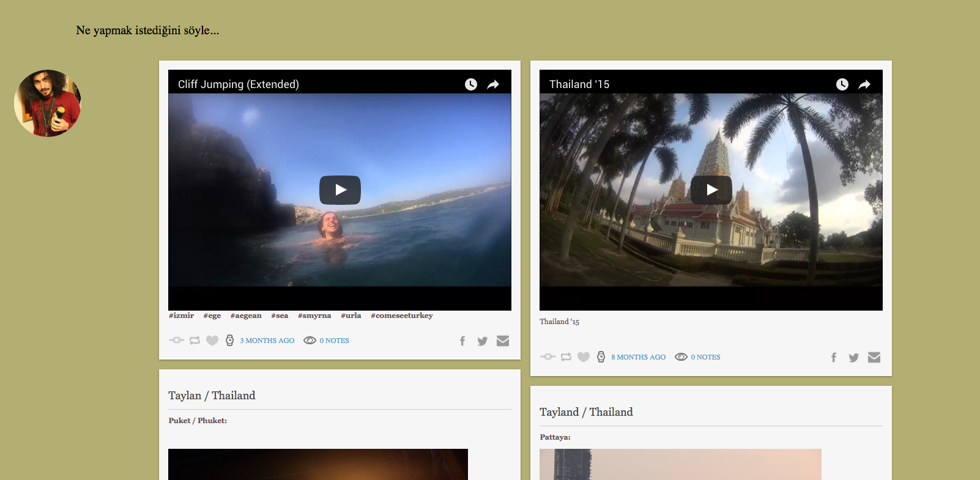Open the Pattaya photo thumbnail

coord(680,464)
